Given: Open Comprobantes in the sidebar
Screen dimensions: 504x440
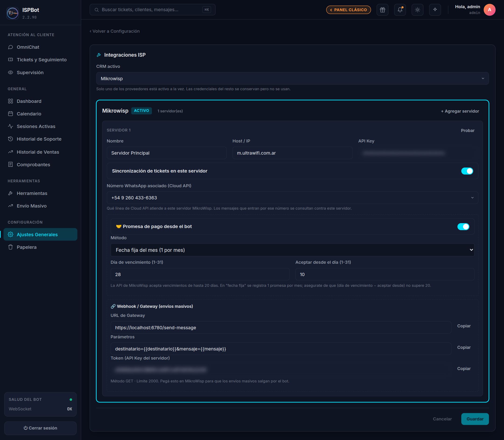Looking at the screenshot, I should pyautogui.click(x=40, y=165).
